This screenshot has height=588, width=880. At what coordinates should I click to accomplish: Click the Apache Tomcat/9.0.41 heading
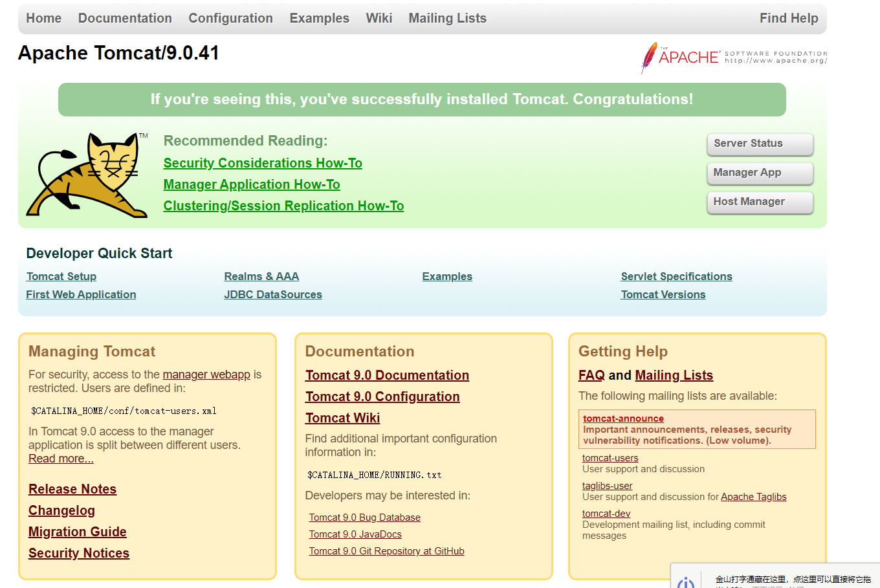click(x=118, y=53)
